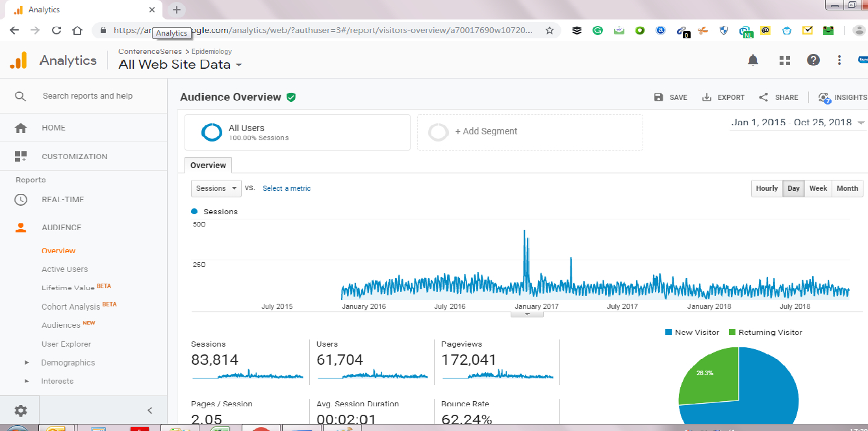Collapse the left navigation sidebar
868x431 pixels.
(150, 410)
